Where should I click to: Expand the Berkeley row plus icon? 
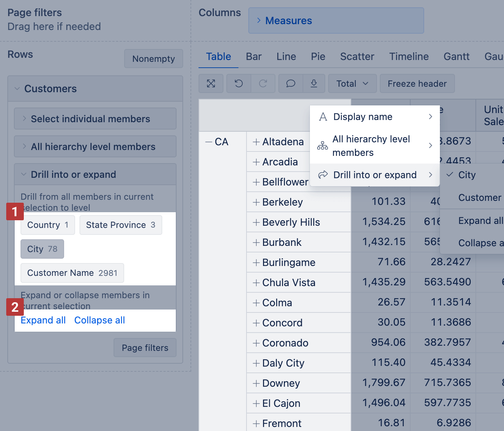click(x=256, y=202)
